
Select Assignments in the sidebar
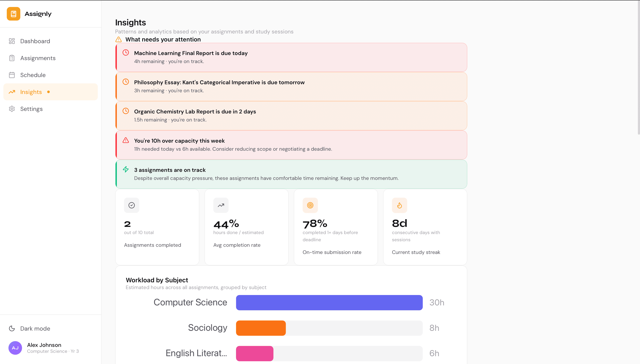point(38,58)
